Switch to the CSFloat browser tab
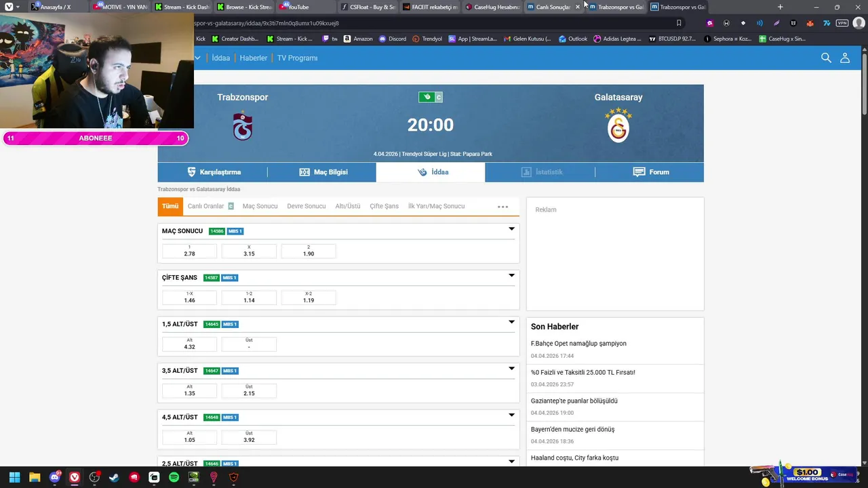868x488 pixels. [x=367, y=7]
